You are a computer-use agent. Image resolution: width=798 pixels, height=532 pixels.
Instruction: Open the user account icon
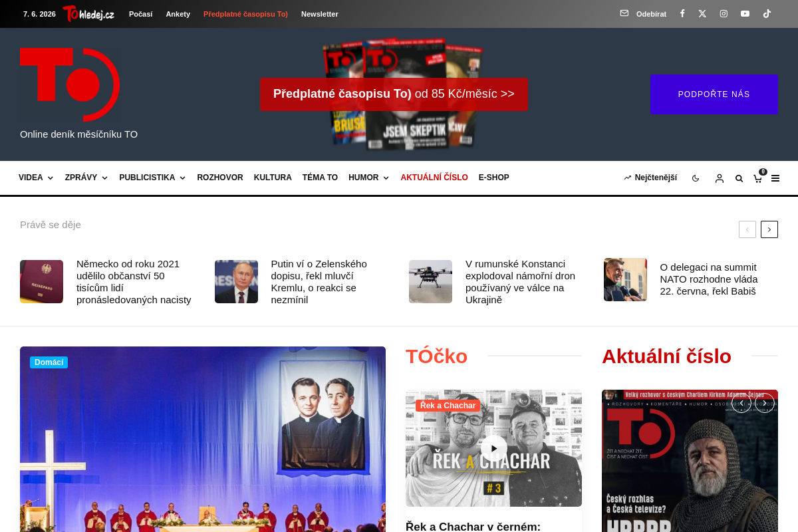[x=719, y=178]
